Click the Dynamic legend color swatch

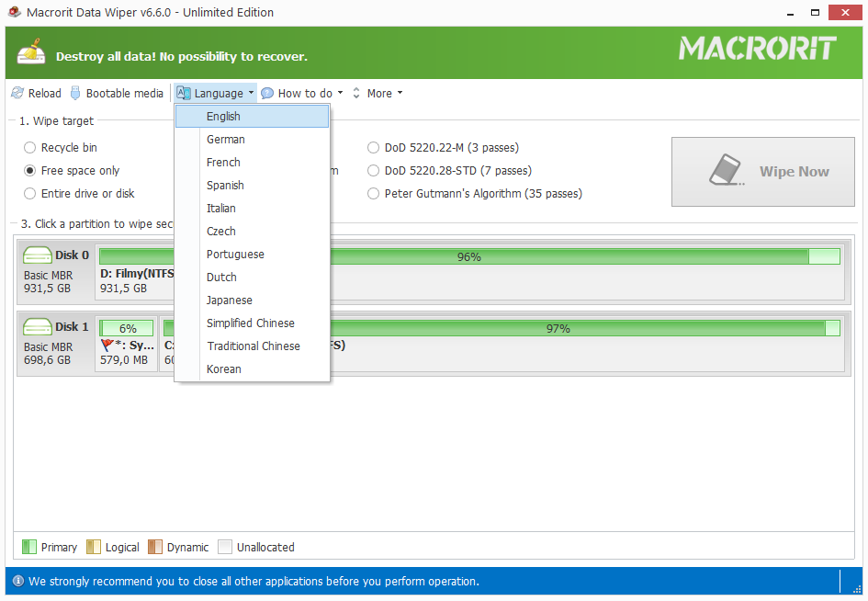[155, 548]
